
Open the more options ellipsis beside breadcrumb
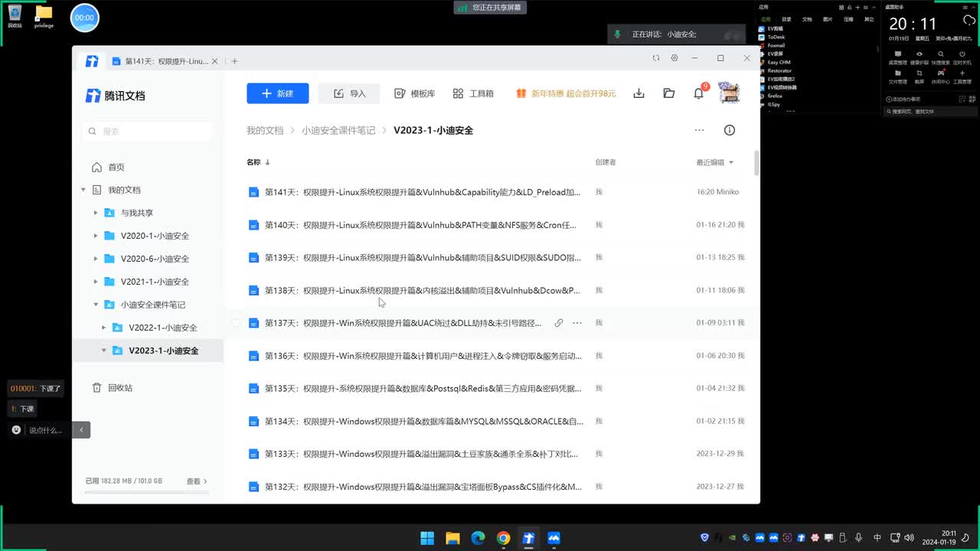(x=699, y=130)
